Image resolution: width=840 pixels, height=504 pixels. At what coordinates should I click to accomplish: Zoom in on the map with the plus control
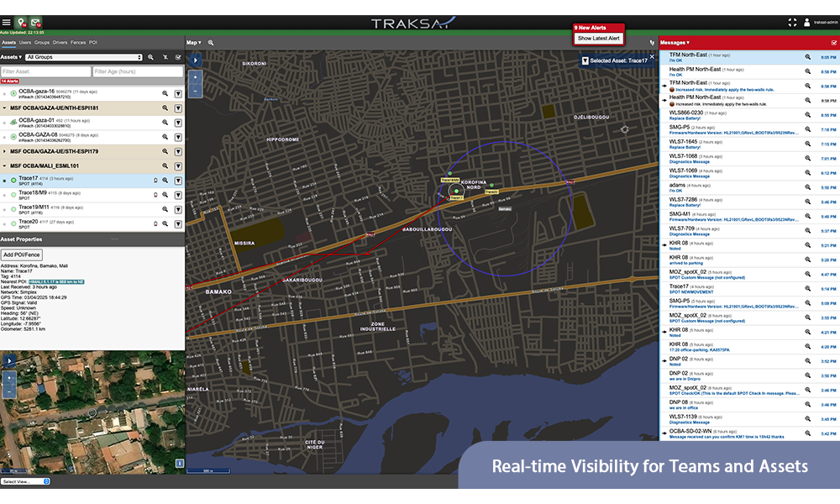(x=196, y=76)
